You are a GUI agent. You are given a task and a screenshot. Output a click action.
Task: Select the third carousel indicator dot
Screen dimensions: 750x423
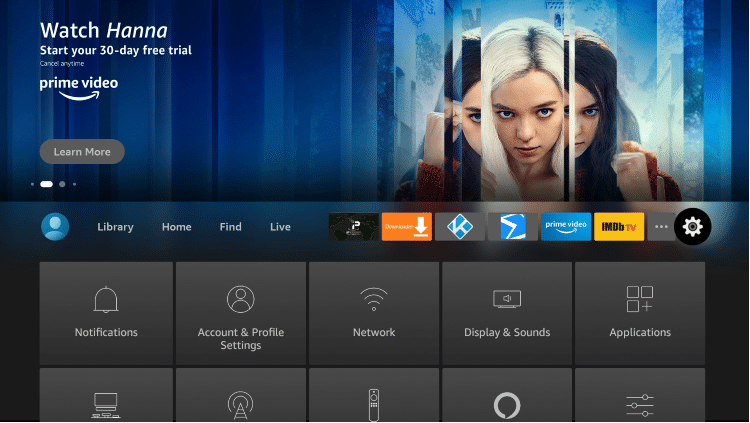point(62,184)
